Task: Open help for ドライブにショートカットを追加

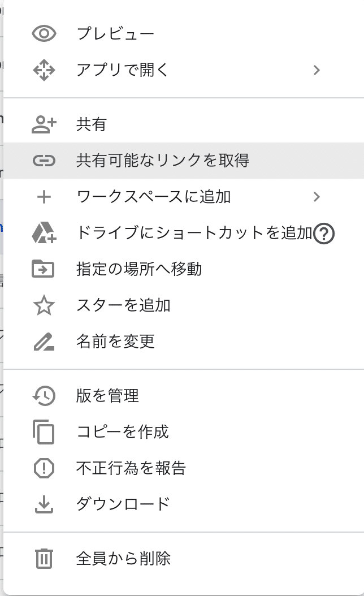Action: pyautogui.click(x=324, y=233)
